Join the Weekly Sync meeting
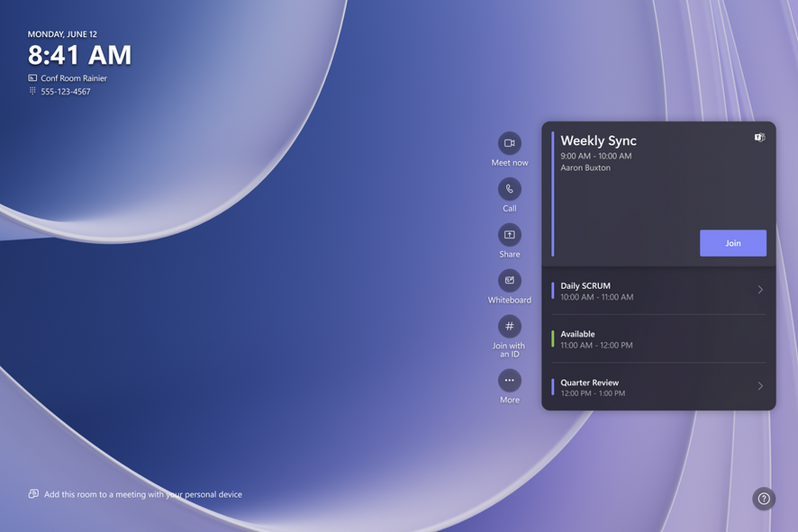This screenshot has height=532, width=798. pyautogui.click(x=733, y=243)
